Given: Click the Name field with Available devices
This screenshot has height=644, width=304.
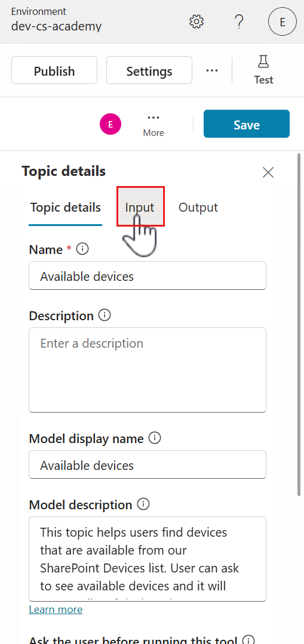Looking at the screenshot, I should coord(148,275).
